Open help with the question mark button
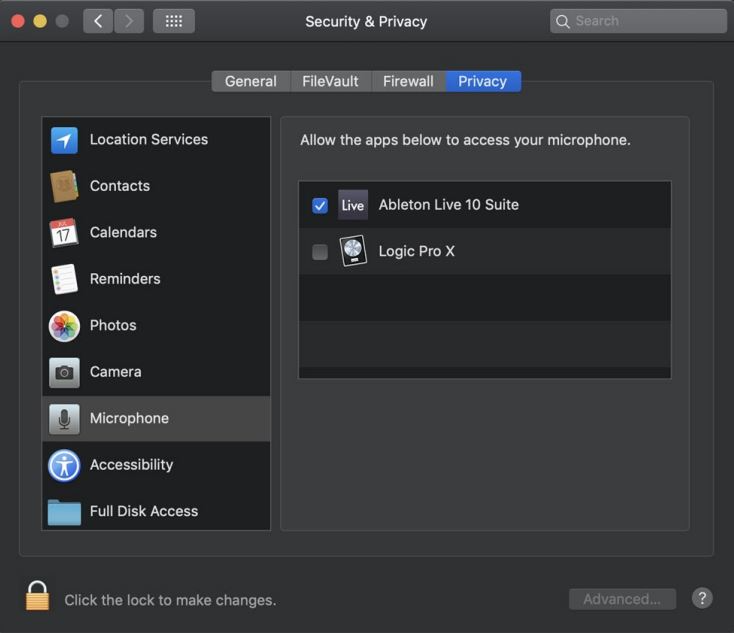This screenshot has height=633, width=734. [x=702, y=598]
